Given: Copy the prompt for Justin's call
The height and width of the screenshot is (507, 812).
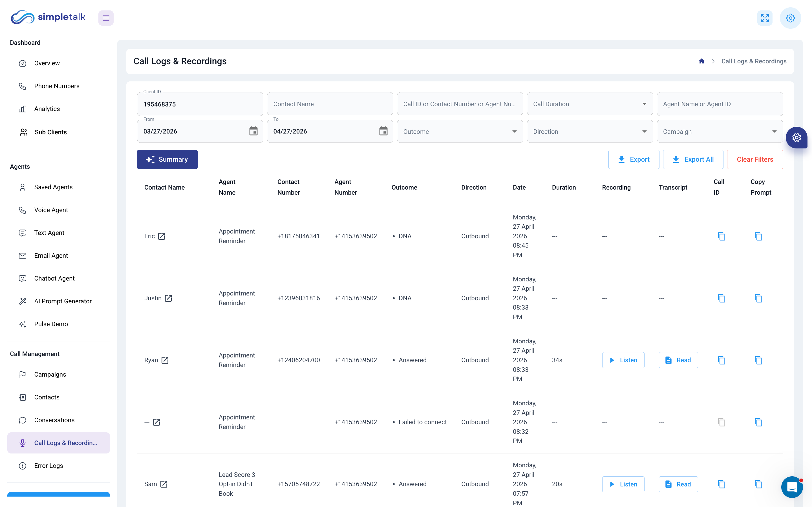Looking at the screenshot, I should coord(759,298).
